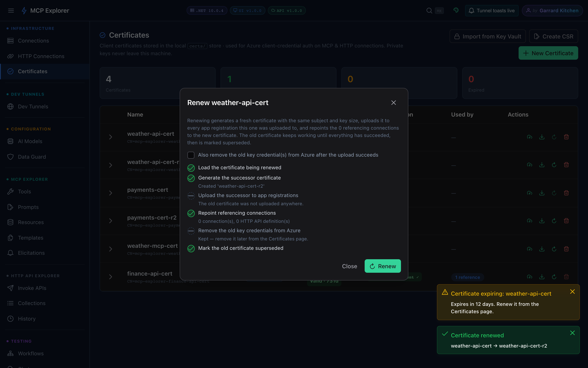Viewport: 588px width, 368px height.
Task: Click delete icon for weather-api-cert row
Action: point(566,137)
